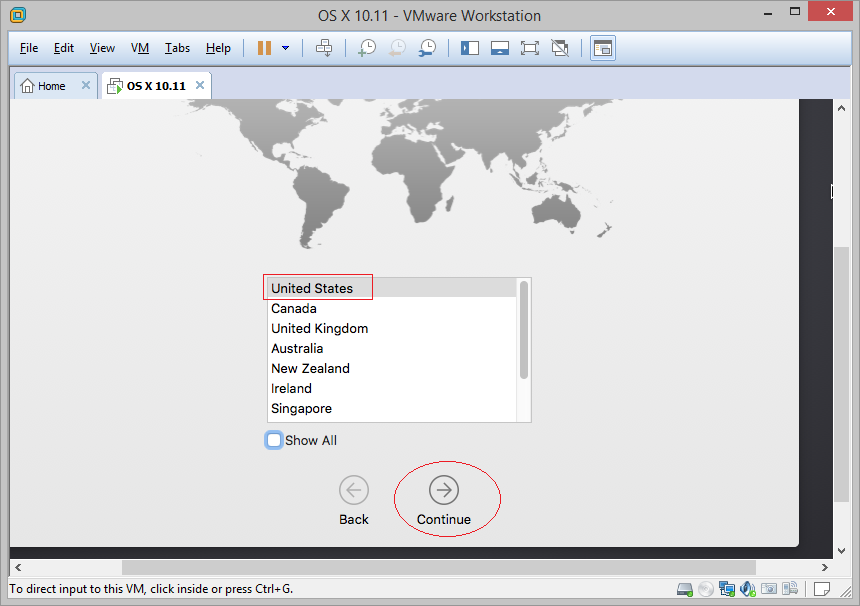
Task: Click the network adapter status icon
Action: point(727,590)
